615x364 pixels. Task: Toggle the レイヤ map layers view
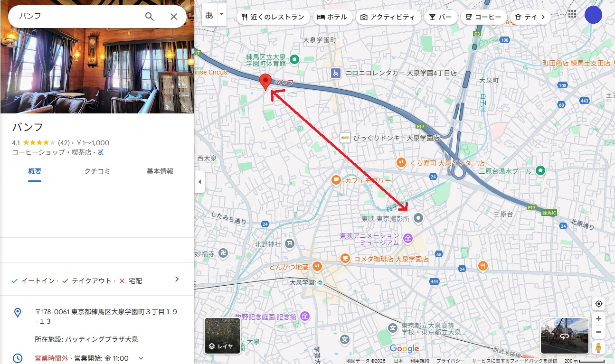tap(222, 336)
